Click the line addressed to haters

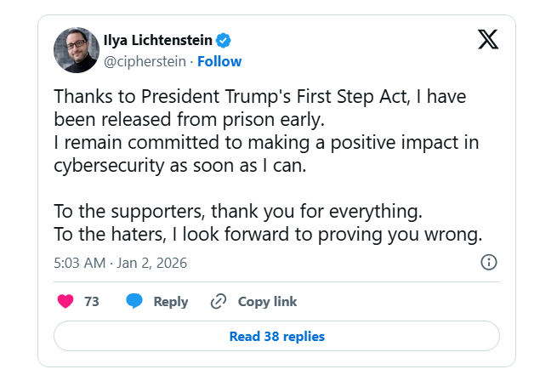(268, 234)
